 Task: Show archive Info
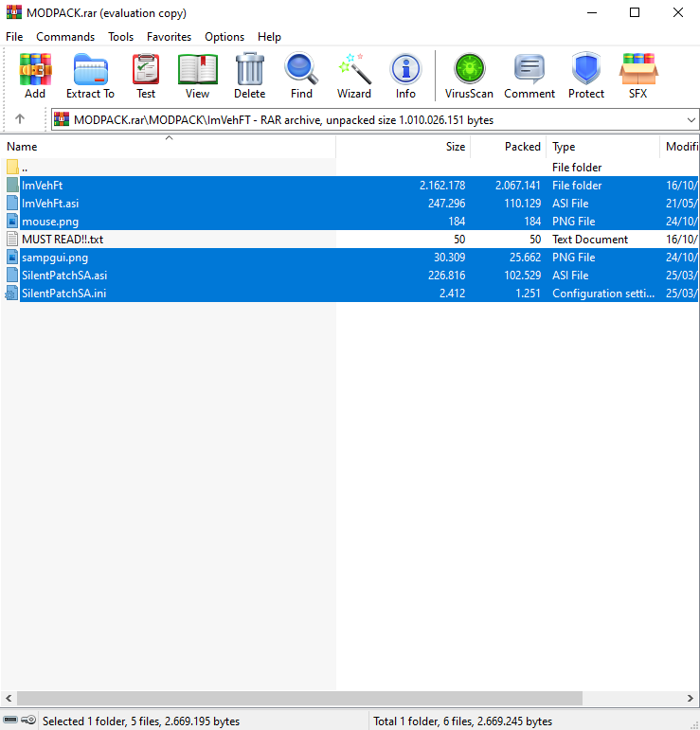coord(405,69)
